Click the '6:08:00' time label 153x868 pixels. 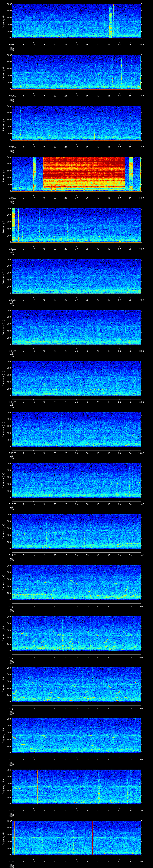click(12, 402)
